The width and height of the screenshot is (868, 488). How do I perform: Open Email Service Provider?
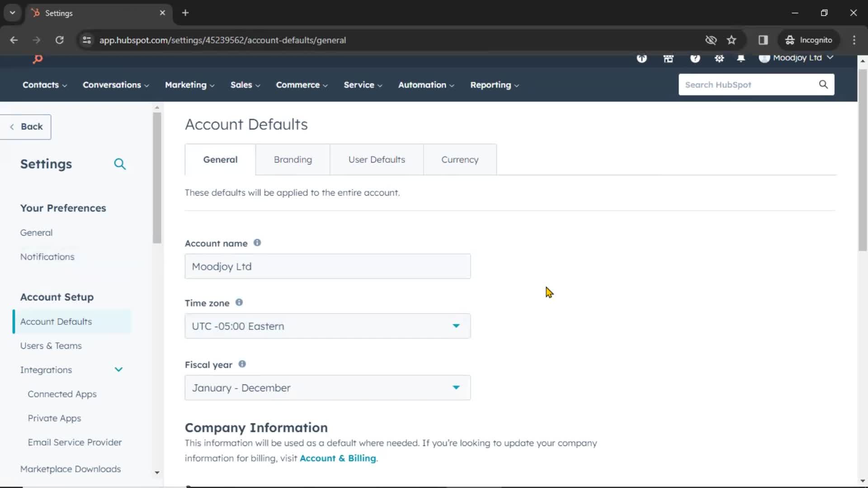[75, 442]
